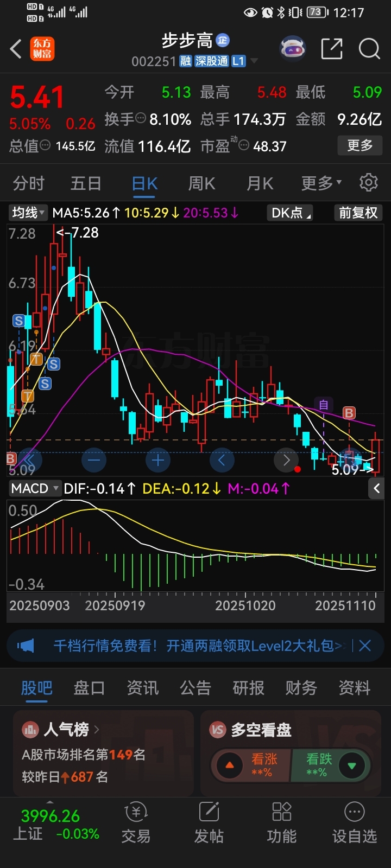This screenshot has width=391, height=868.
Task: Expand 人气榜 chevron arrow
Action: coord(97,730)
